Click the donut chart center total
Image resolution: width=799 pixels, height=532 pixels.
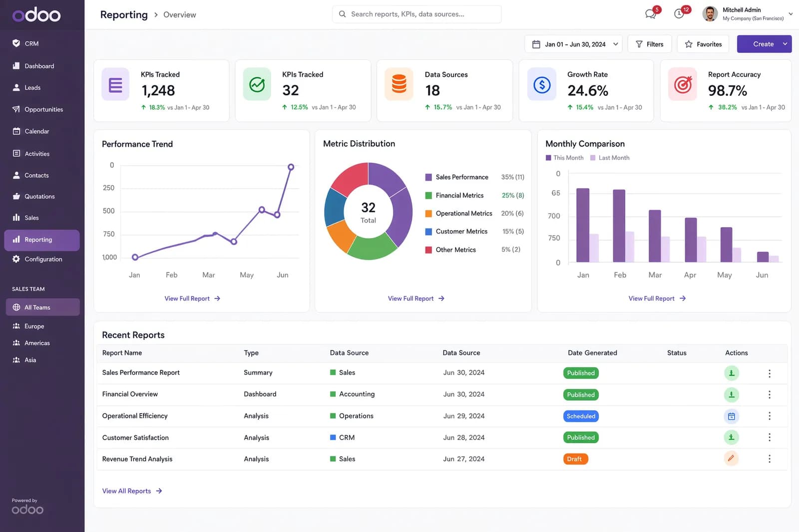[x=368, y=212]
